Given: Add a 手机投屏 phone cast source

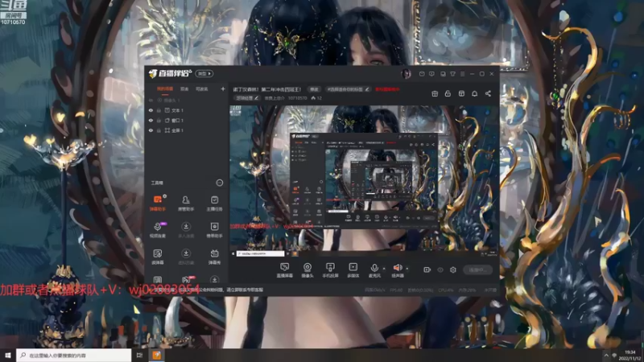Looking at the screenshot, I should tap(330, 270).
